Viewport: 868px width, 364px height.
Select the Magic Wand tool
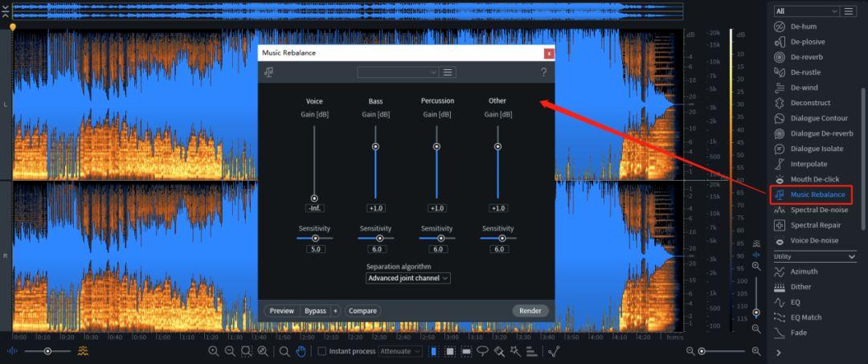click(x=516, y=351)
